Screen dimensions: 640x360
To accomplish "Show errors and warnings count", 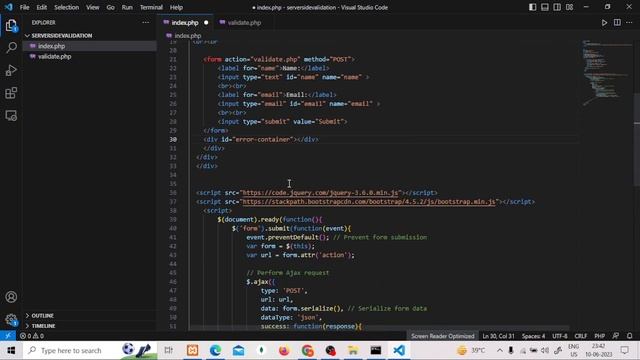I will [32, 336].
